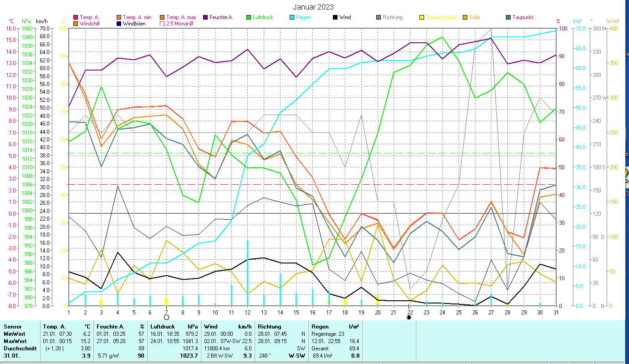Screen dimensions: 629x364
Task: Click the Temp. A. min legend swatch
Action: coord(118,17)
